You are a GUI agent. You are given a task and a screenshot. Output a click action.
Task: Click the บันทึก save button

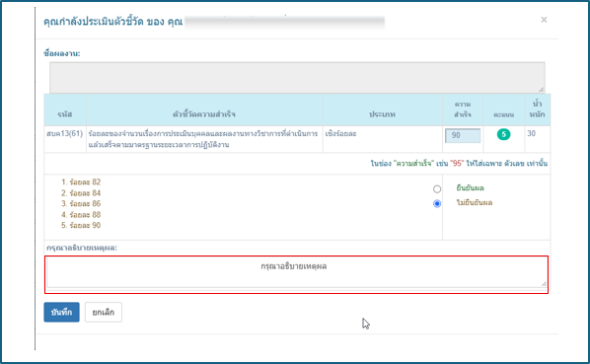(62, 312)
